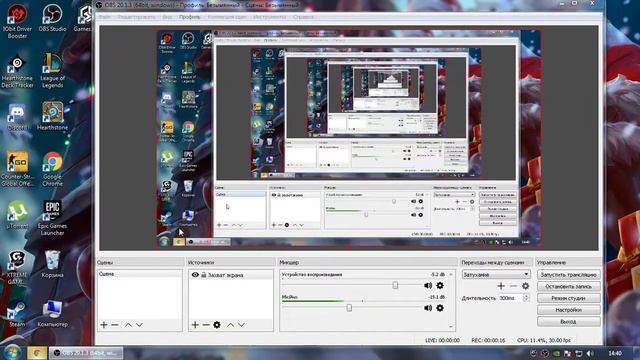Click the taskbar clock showing 14:40

[615, 353]
